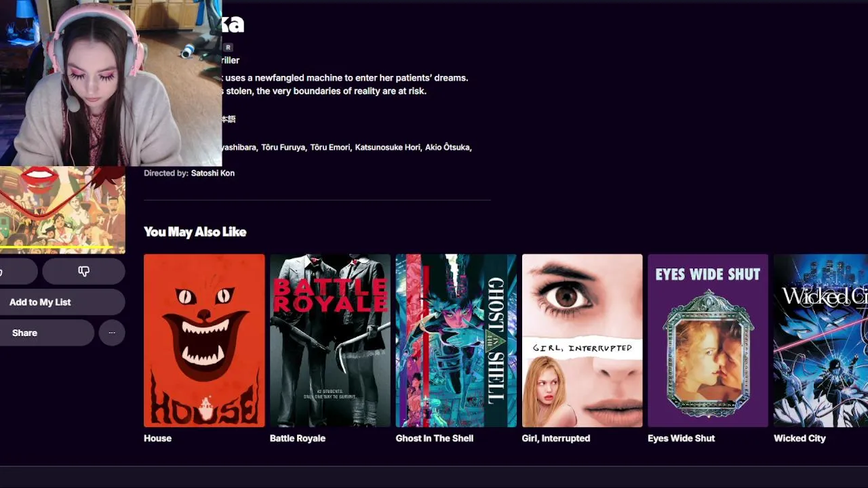The width and height of the screenshot is (868, 488).
Task: Open cast member Tōru Furuya
Action: pyautogui.click(x=283, y=147)
